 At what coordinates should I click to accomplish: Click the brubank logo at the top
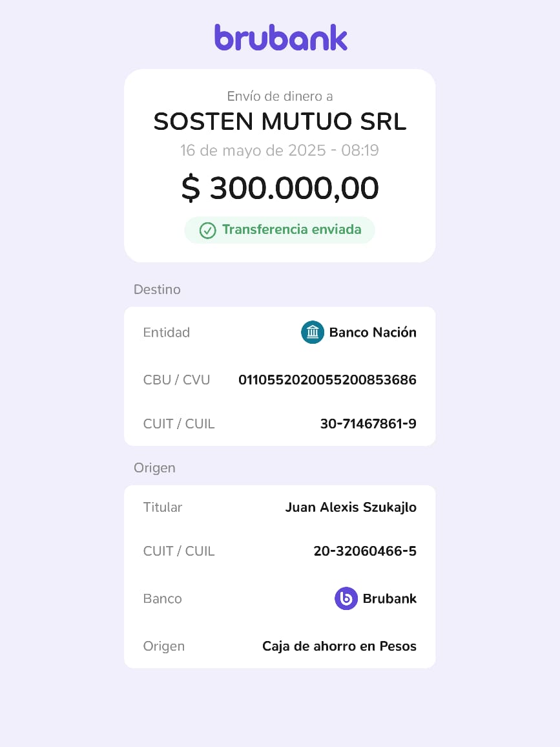[280, 37]
